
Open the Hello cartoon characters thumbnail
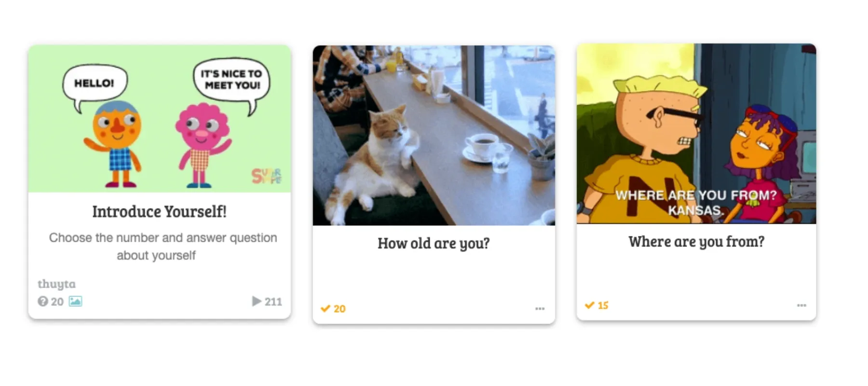[160, 119]
